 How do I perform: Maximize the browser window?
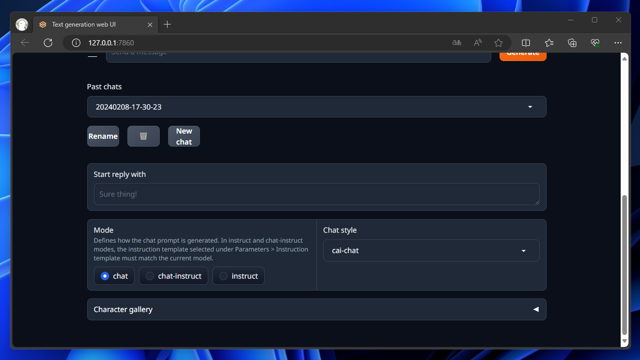pyautogui.click(x=595, y=20)
